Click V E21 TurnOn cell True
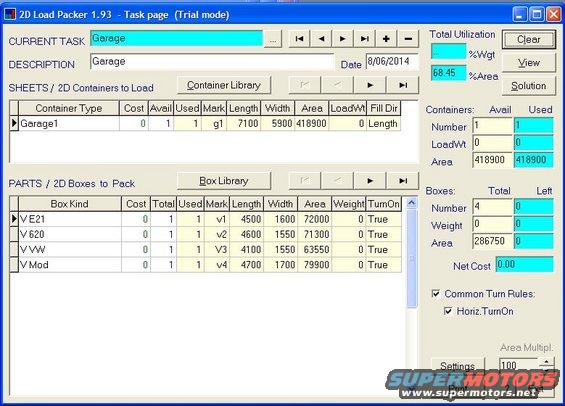565x406 pixels. pos(384,219)
